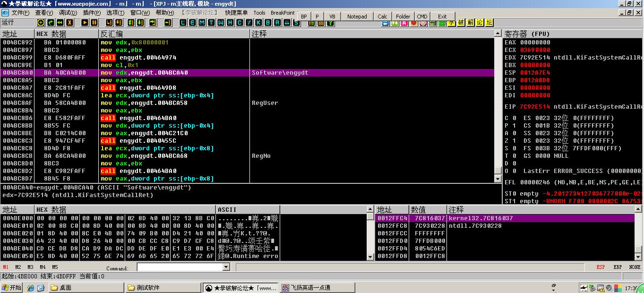
Task: Open the T threads window icon
Action: [x=211, y=23]
